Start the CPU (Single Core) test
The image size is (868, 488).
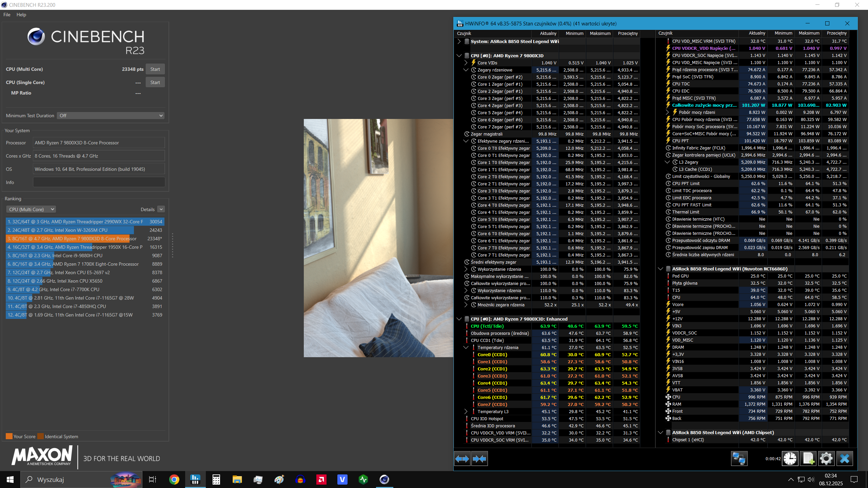[x=155, y=82]
